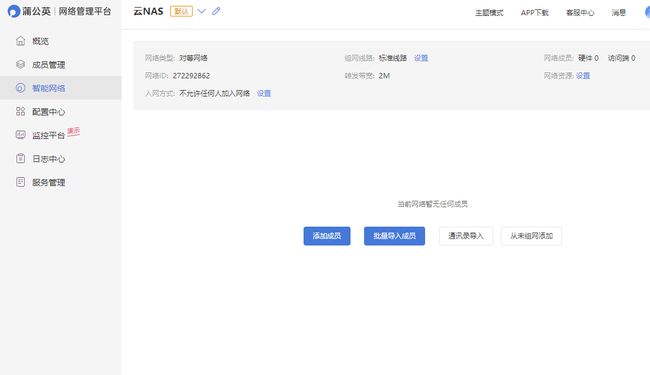Image resolution: width=650 pixels, height=375 pixels.
Task: Click the 默认 tag beside 云NAS
Action: (x=181, y=11)
